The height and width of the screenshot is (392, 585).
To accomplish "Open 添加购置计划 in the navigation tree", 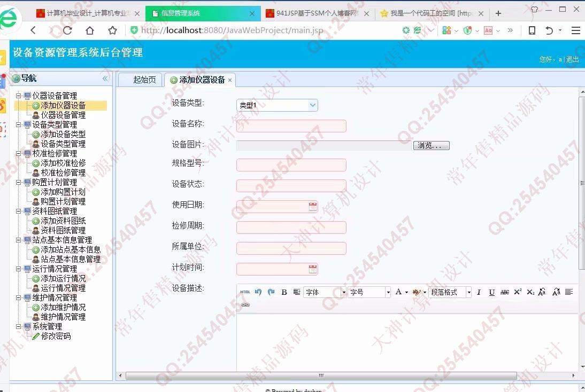I will coord(63,192).
